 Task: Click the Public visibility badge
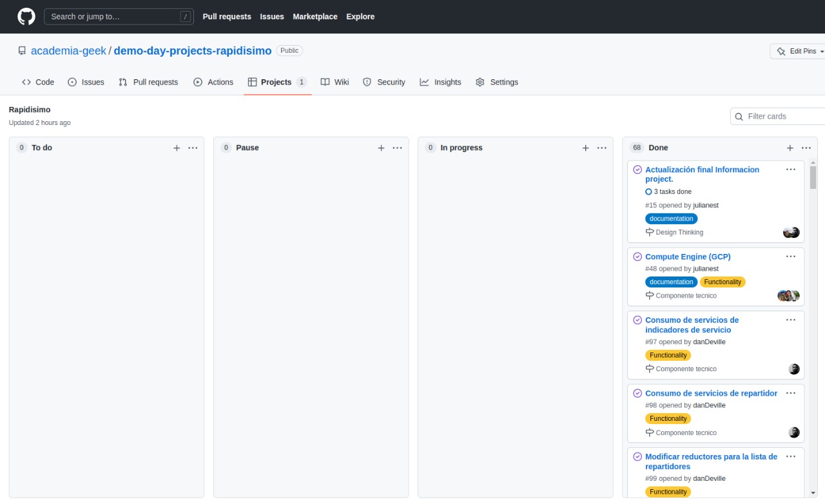pyautogui.click(x=289, y=50)
